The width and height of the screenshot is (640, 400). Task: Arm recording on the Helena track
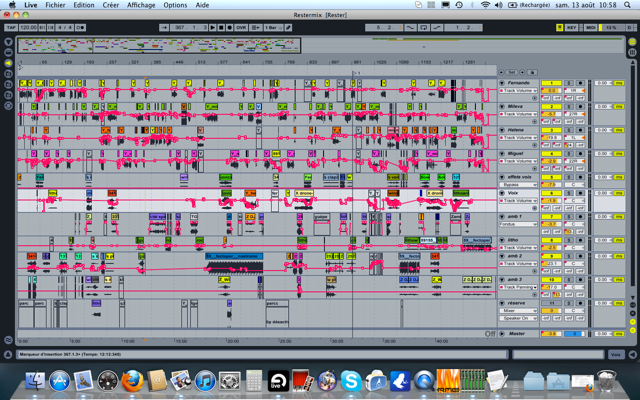coord(580,130)
